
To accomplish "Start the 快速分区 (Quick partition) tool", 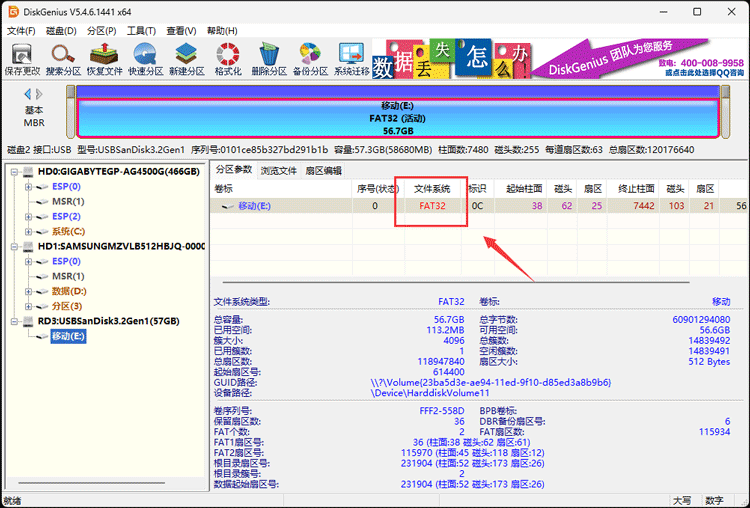I will (145, 59).
